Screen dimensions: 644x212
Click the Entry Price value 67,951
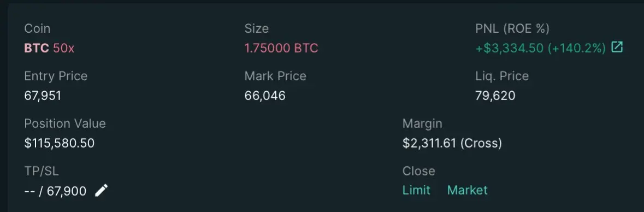pos(43,96)
